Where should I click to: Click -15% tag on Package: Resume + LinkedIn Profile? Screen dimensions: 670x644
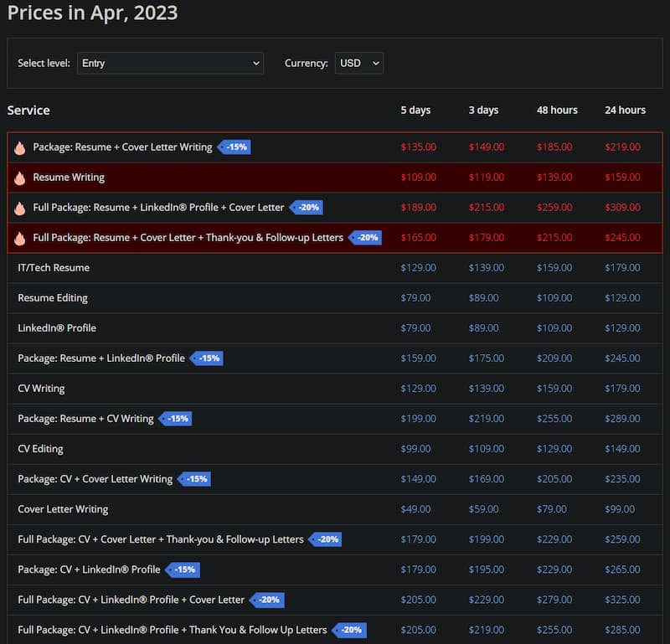click(x=207, y=358)
